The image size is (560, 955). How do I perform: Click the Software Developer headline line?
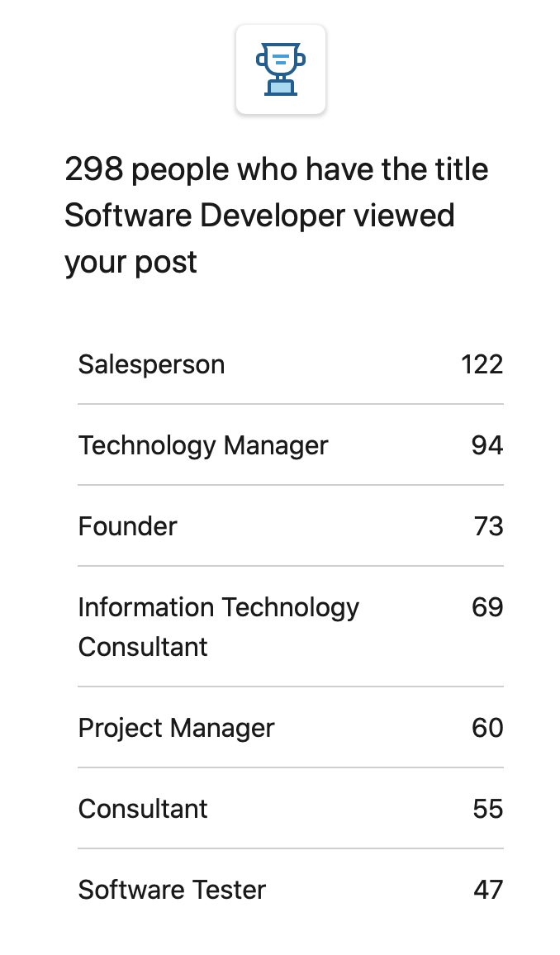pos(259,216)
